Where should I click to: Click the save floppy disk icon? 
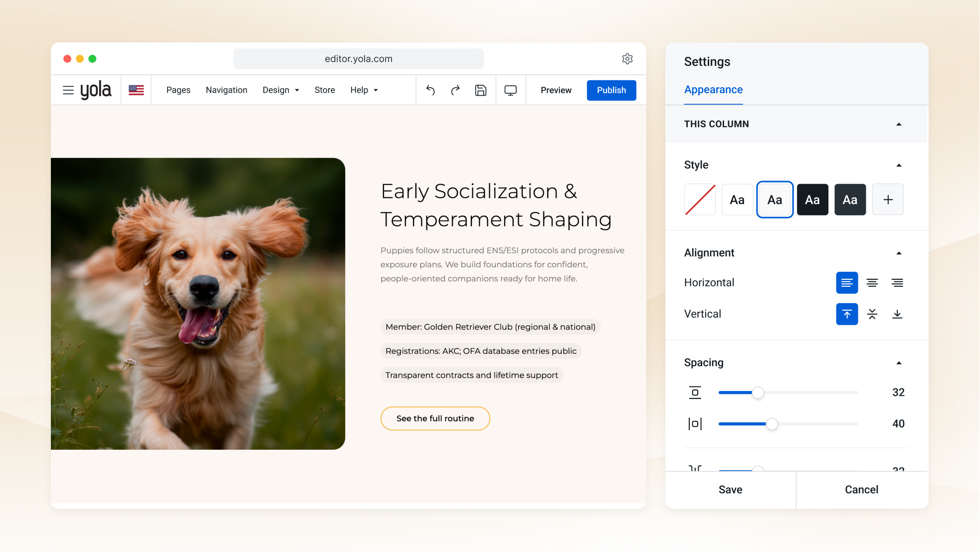click(481, 90)
